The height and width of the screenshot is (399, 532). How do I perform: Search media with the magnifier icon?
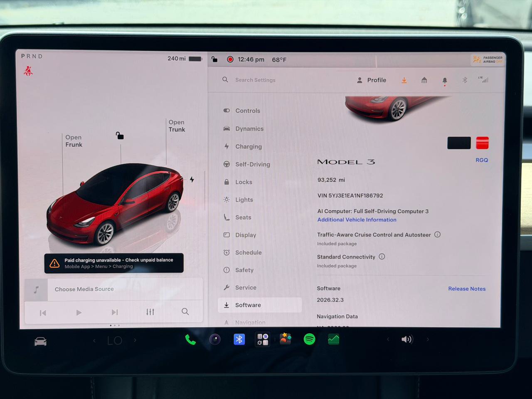point(185,311)
